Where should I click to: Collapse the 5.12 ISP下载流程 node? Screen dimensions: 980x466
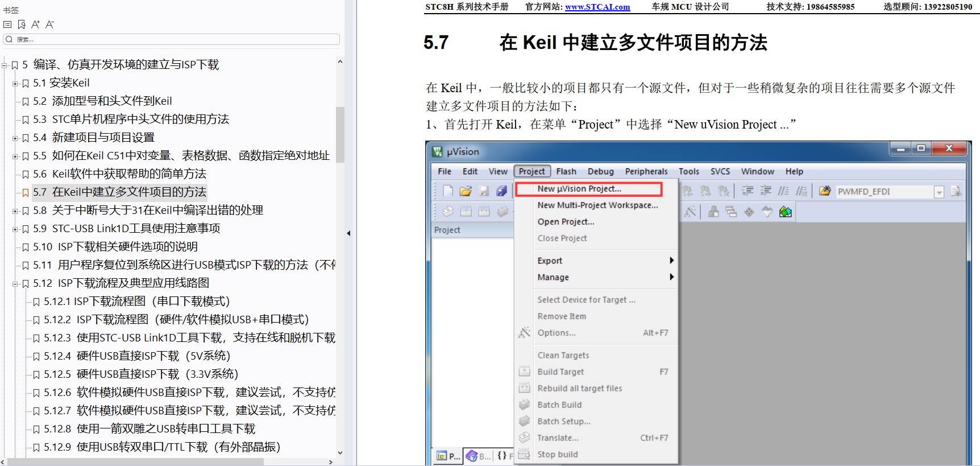[x=15, y=284]
